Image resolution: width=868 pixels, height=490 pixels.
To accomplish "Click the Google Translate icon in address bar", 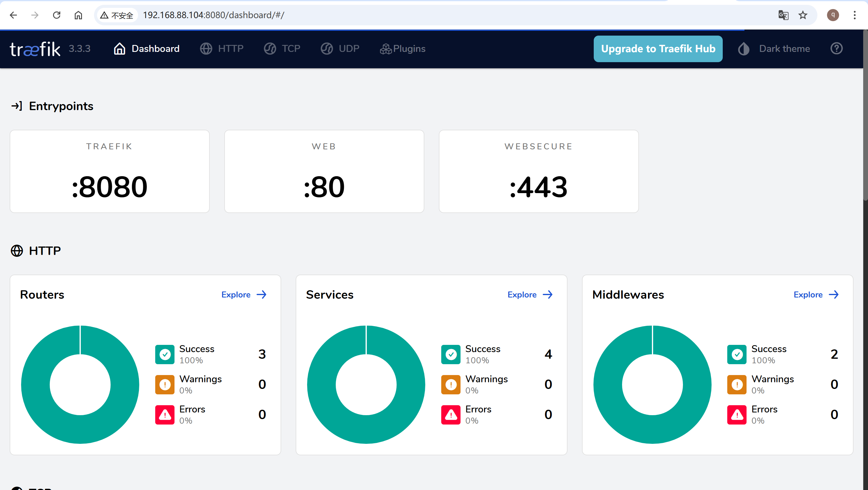I will pyautogui.click(x=783, y=15).
